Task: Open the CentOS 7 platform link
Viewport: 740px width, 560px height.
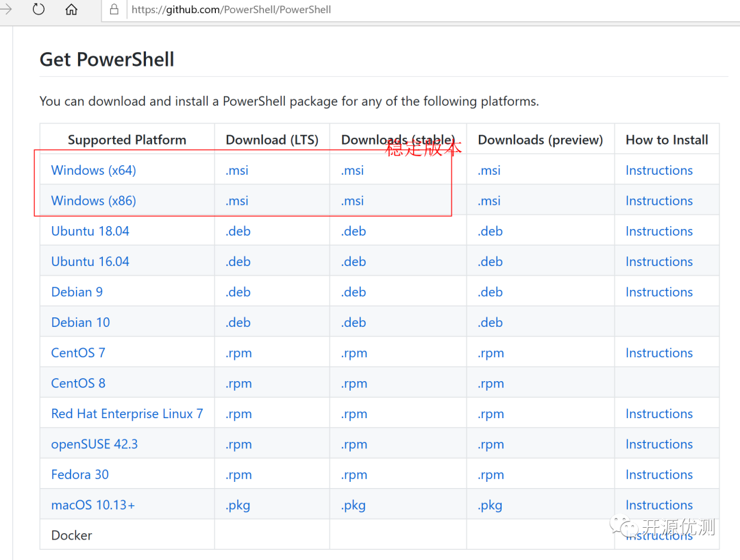Action: click(78, 353)
